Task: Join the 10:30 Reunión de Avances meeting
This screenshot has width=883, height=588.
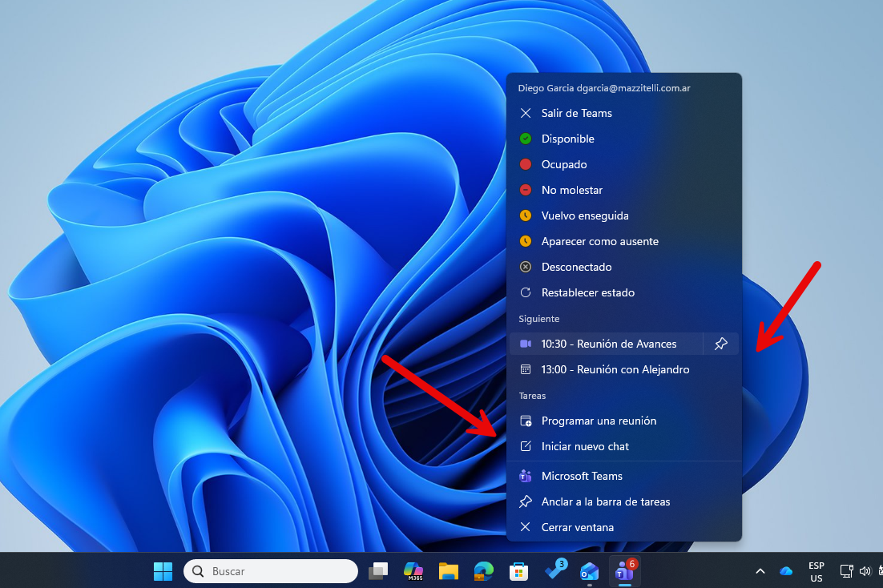Action: [x=607, y=344]
